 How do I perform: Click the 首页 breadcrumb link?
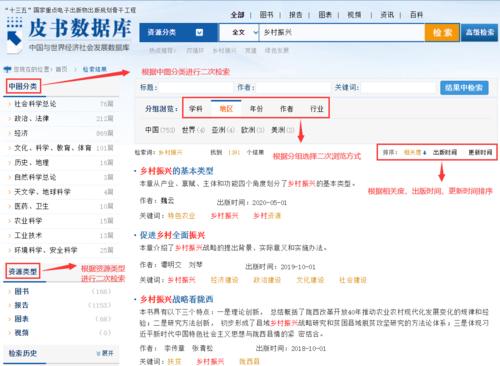point(61,69)
